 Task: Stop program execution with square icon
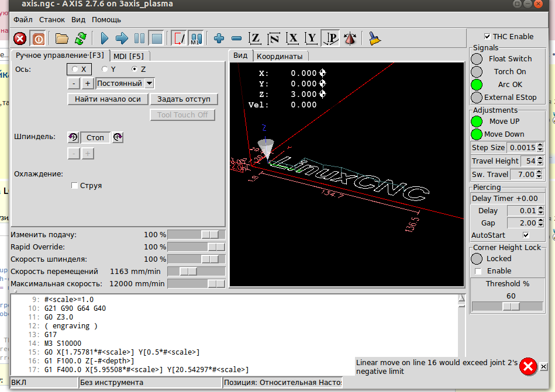coord(157,39)
